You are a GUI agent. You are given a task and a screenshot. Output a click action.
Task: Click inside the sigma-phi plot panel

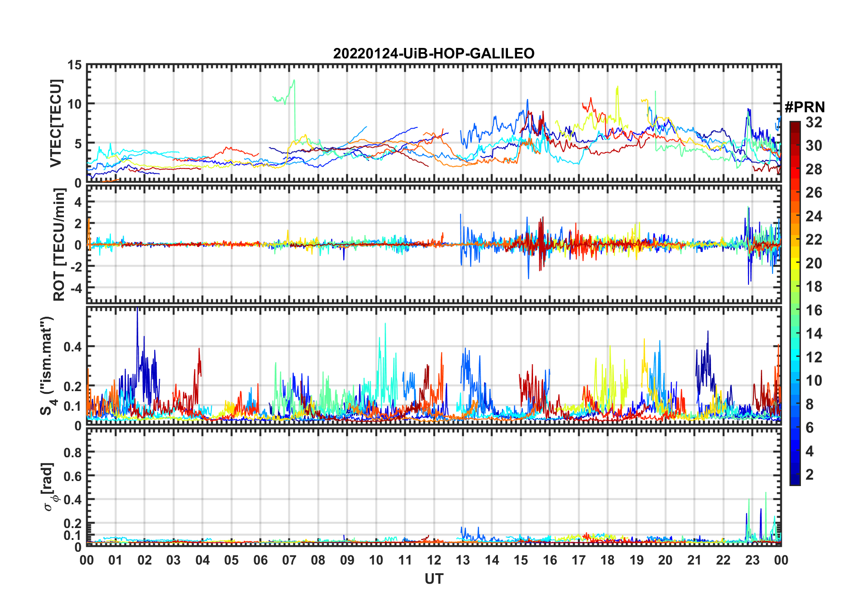434,487
